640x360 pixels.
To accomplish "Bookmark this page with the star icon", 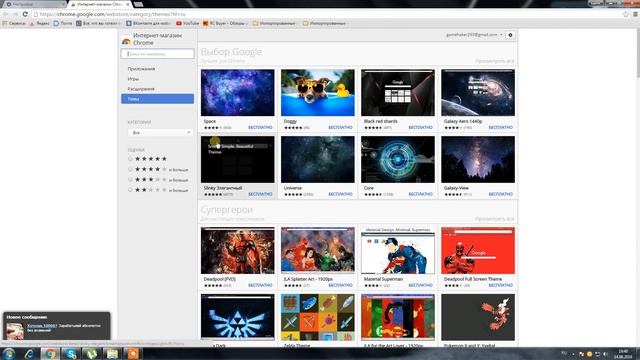I will point(626,14).
